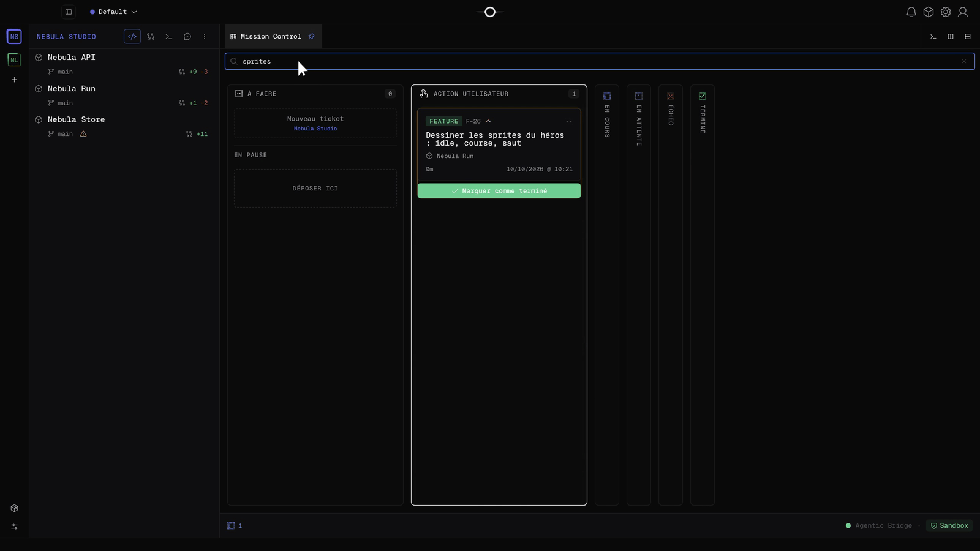Add a new workspace with plus icon

(14, 80)
